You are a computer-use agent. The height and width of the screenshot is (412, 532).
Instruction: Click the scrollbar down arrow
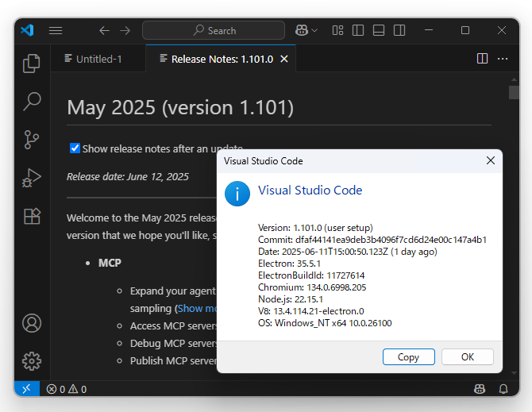click(x=514, y=373)
